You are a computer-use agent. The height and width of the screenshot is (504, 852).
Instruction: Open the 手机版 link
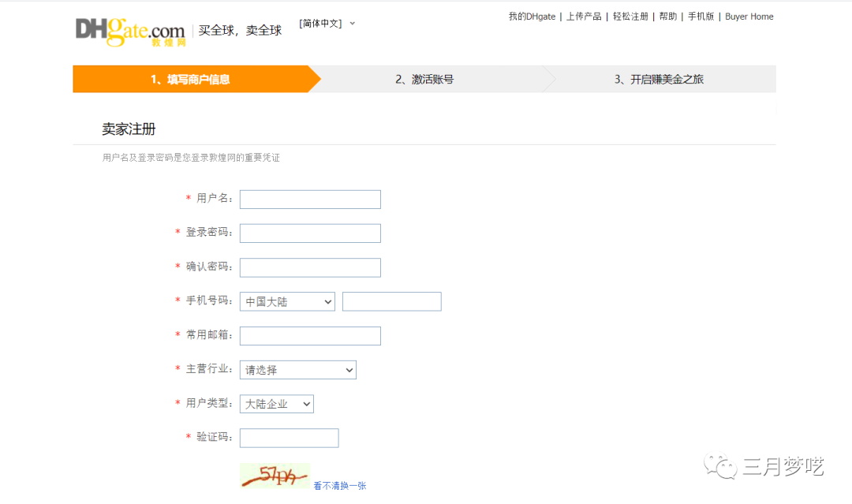point(701,17)
